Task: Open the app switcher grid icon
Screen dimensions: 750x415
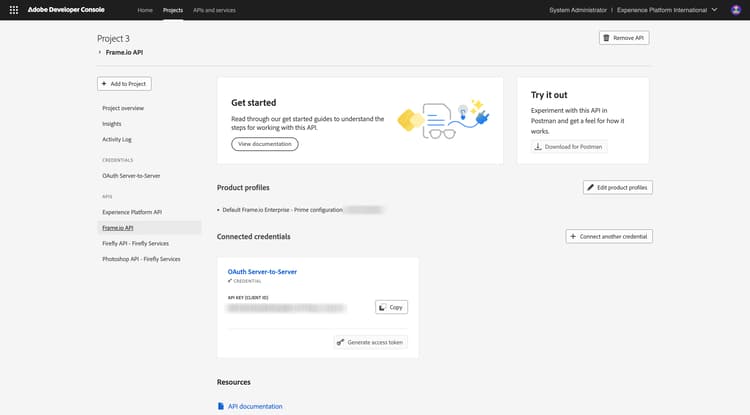Action: point(14,10)
